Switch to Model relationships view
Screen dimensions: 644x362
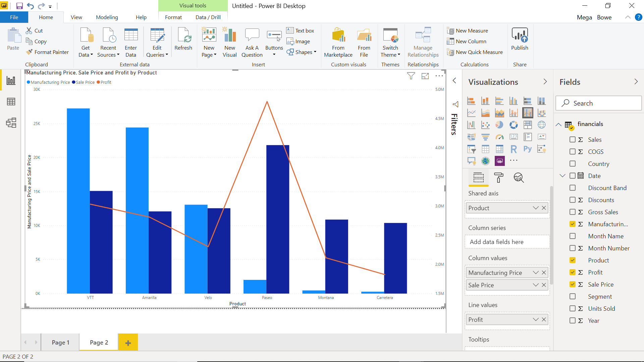pos(11,123)
